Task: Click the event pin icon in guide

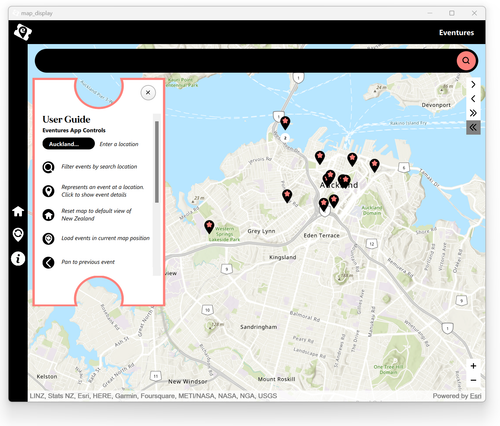Action: tap(48, 191)
